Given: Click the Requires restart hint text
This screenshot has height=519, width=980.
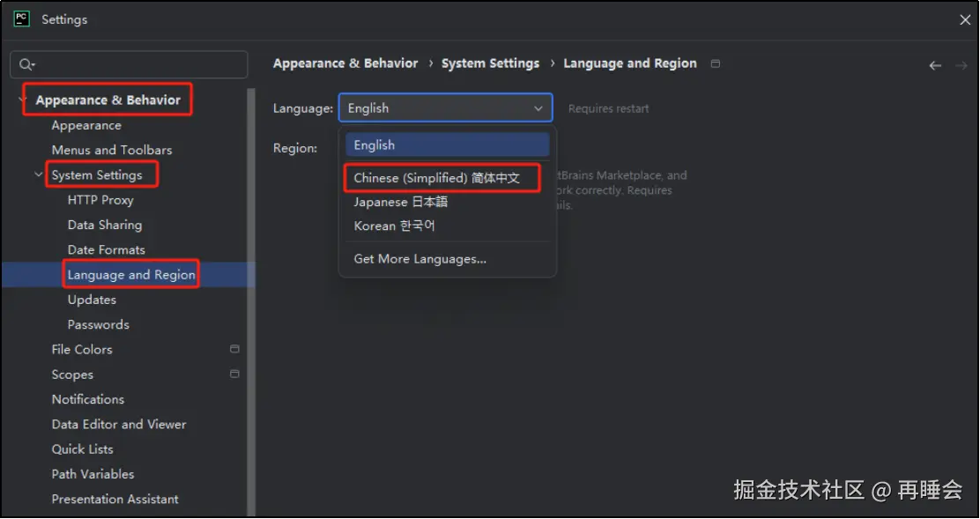Looking at the screenshot, I should click(609, 108).
